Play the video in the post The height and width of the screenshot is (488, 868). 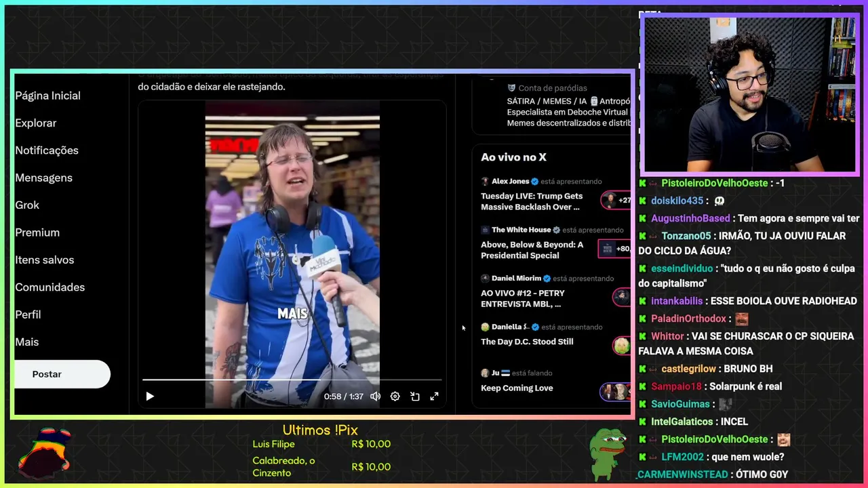click(150, 396)
